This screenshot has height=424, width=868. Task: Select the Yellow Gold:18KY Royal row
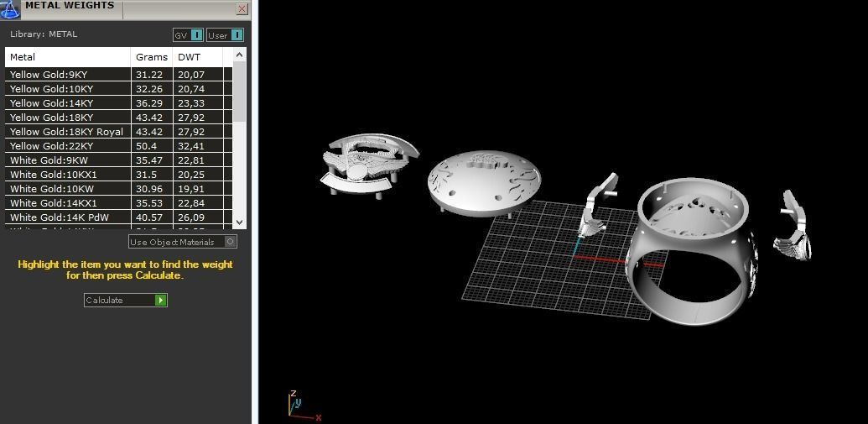coord(118,132)
